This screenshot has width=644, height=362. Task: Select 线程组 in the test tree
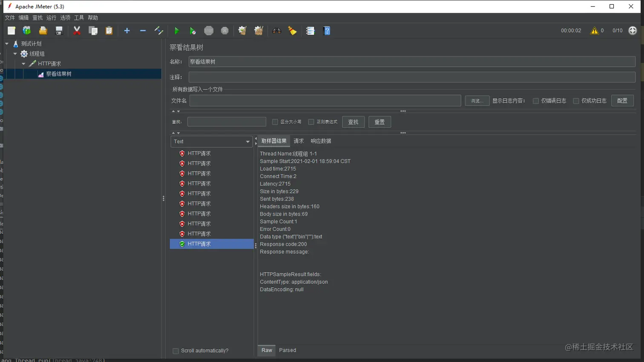click(37, 54)
